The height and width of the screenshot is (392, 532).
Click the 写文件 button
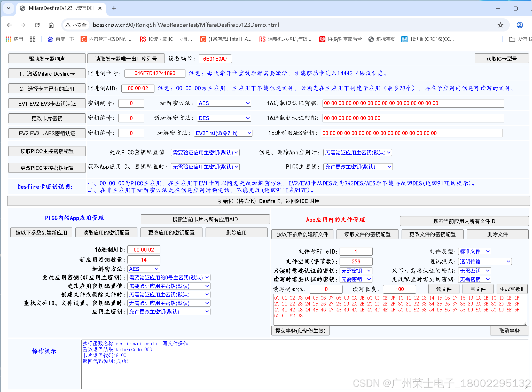[478, 289]
